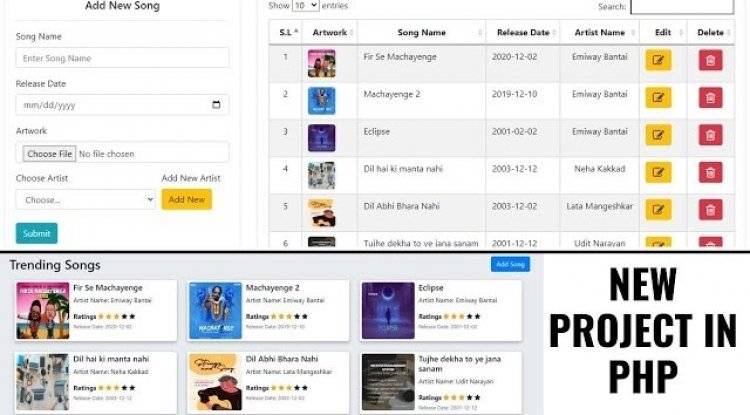750x415 pixels.
Task: Delete the Fir Se Machayenge song row
Action: 710,60
